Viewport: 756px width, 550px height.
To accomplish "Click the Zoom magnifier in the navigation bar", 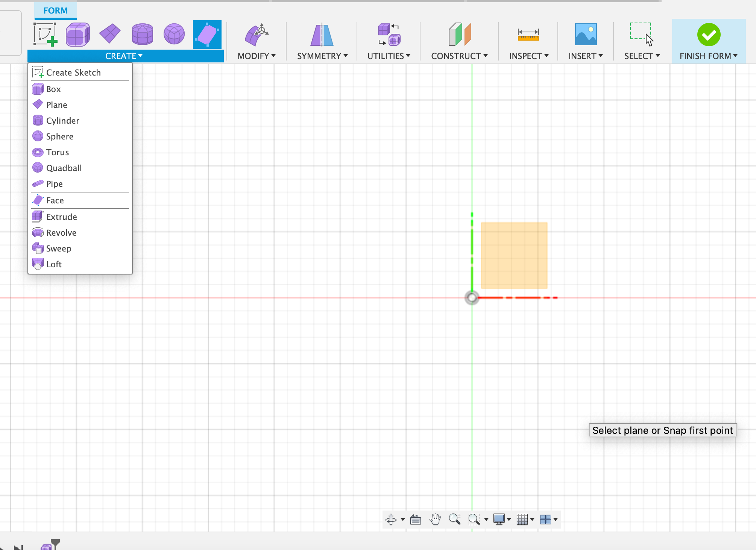I will [455, 520].
